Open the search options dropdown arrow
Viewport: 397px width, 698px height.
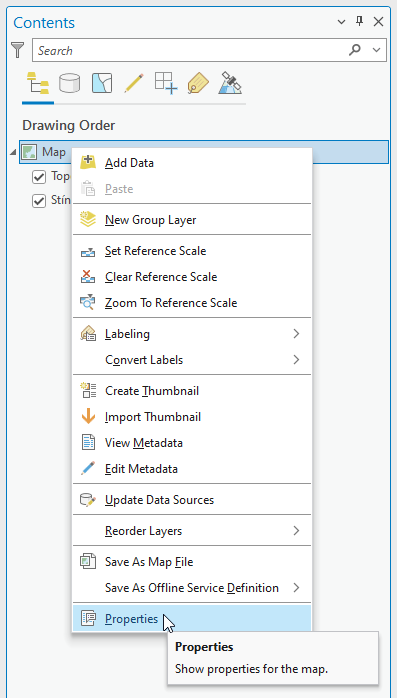377,50
